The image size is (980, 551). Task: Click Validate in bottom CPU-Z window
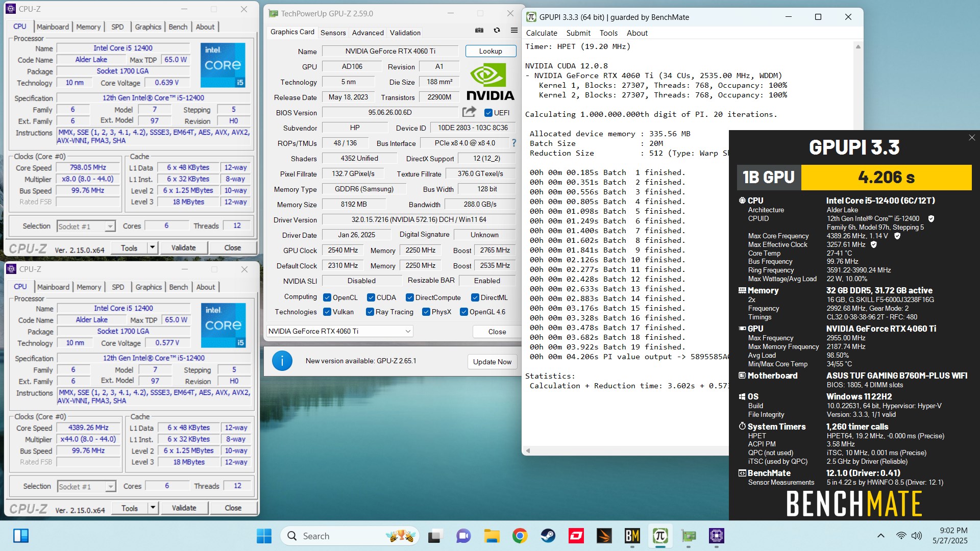click(184, 508)
